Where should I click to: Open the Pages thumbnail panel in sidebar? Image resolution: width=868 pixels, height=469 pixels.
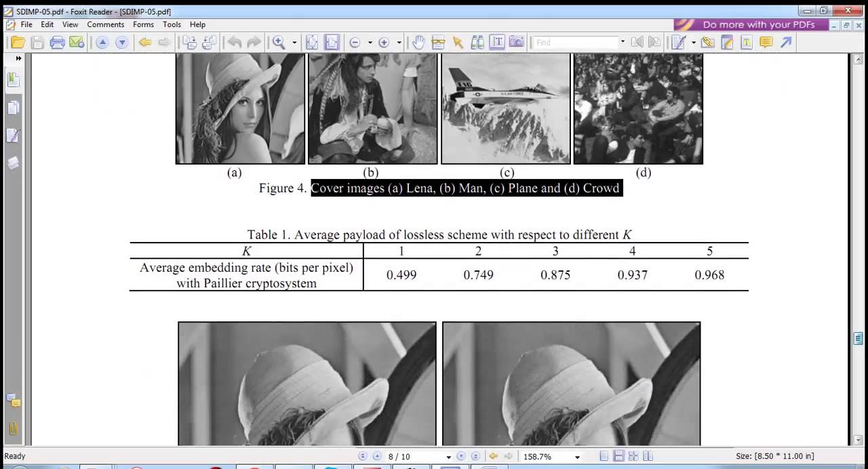coord(13,108)
